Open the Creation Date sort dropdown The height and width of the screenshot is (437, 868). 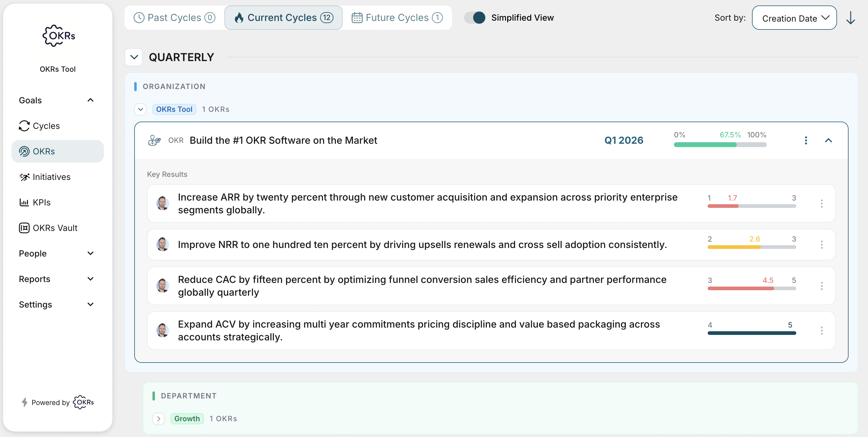coord(794,18)
